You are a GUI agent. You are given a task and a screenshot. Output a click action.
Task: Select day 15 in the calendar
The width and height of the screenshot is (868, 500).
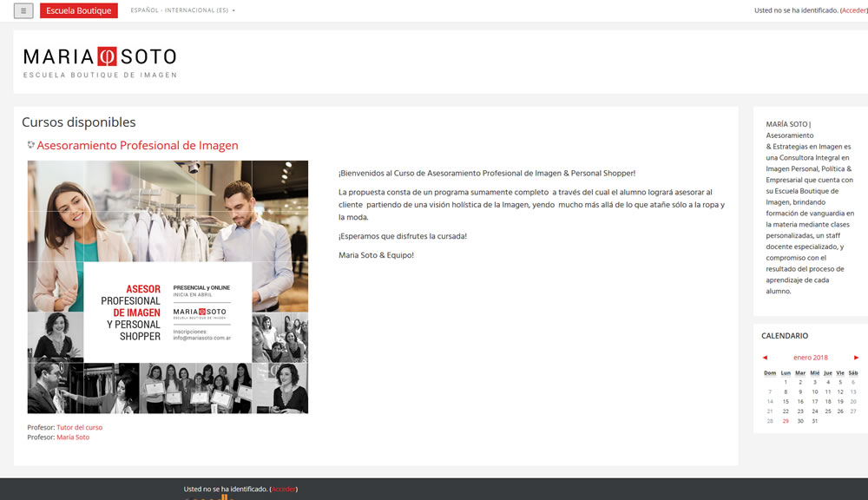(786, 402)
